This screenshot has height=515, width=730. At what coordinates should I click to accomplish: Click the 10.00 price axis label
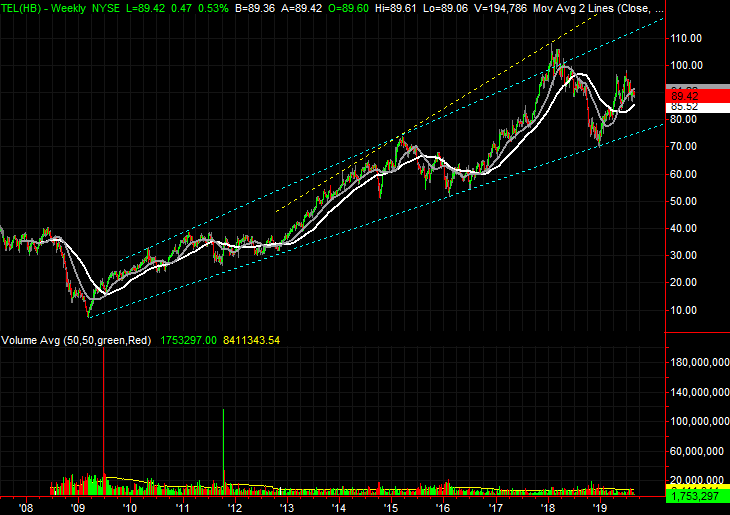[683, 310]
